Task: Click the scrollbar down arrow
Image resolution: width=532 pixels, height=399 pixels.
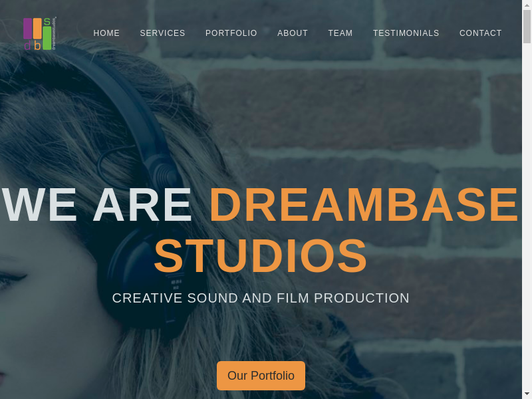Action: pos(527,394)
